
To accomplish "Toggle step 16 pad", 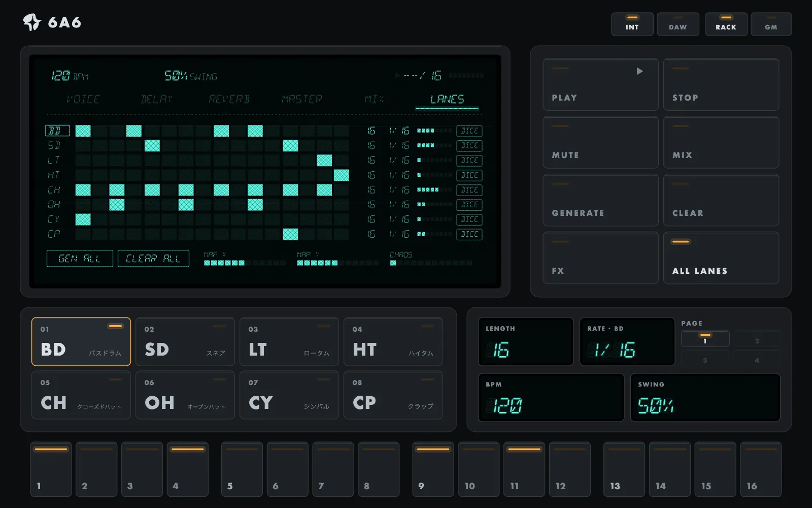I will pos(761,469).
